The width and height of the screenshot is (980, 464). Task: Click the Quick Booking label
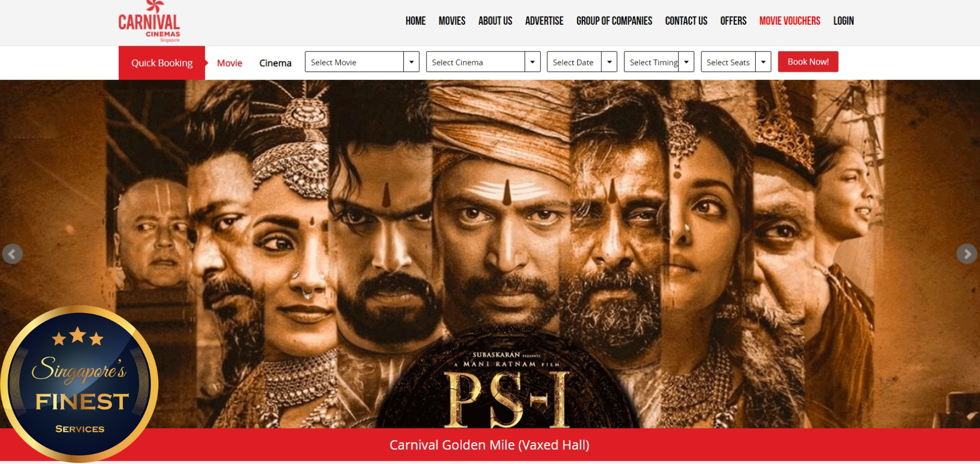pyautogui.click(x=162, y=63)
